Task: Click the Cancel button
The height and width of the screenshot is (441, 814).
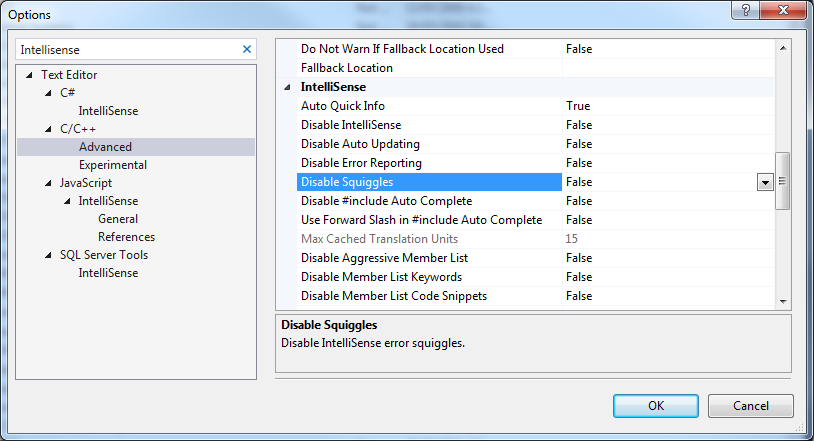Action: click(x=750, y=405)
